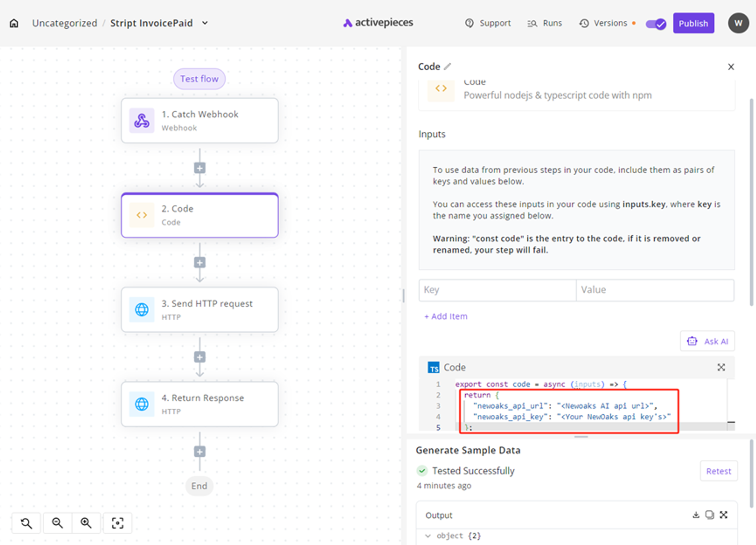
Task: Add step after Catch Webhook with plus
Action: tap(200, 168)
